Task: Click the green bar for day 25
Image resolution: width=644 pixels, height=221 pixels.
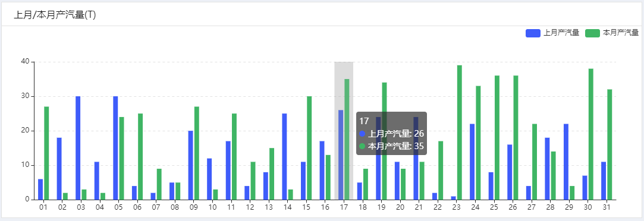Action: [x=497, y=137]
